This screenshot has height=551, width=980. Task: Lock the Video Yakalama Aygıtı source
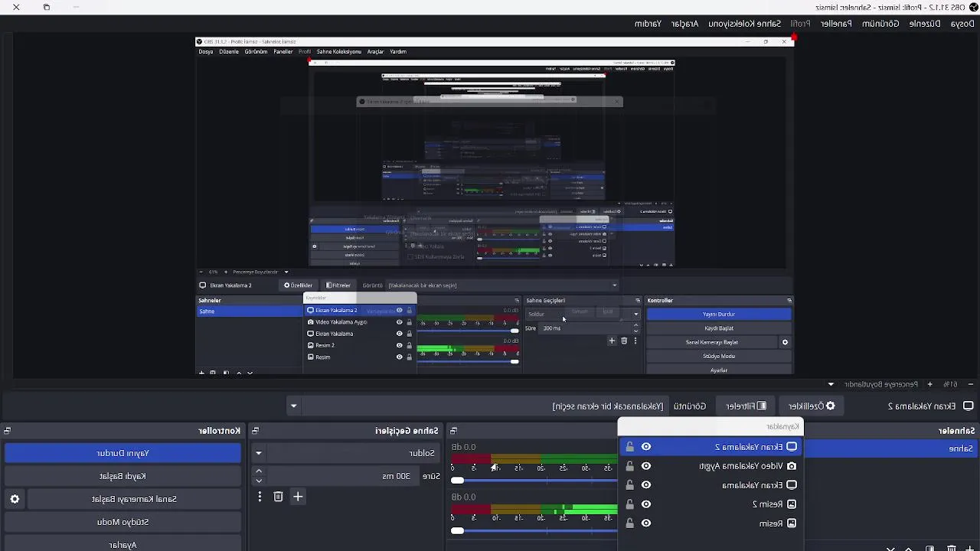[629, 466]
